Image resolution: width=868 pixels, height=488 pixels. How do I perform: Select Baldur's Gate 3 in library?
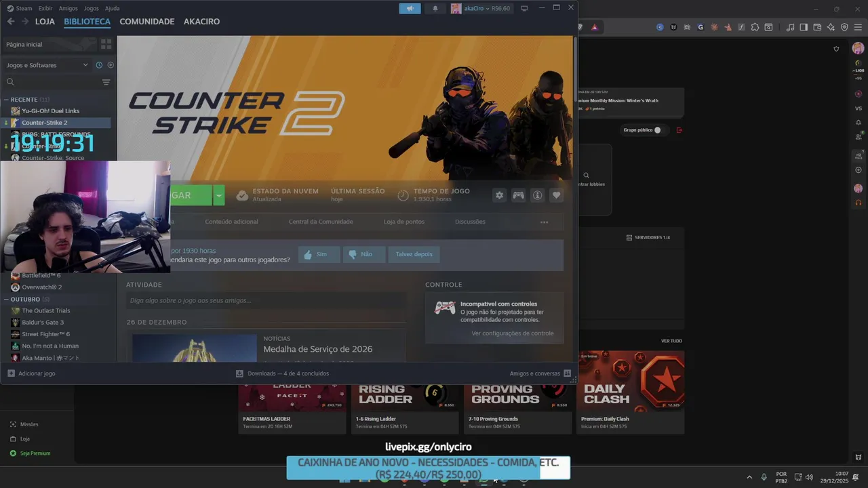tap(57, 323)
